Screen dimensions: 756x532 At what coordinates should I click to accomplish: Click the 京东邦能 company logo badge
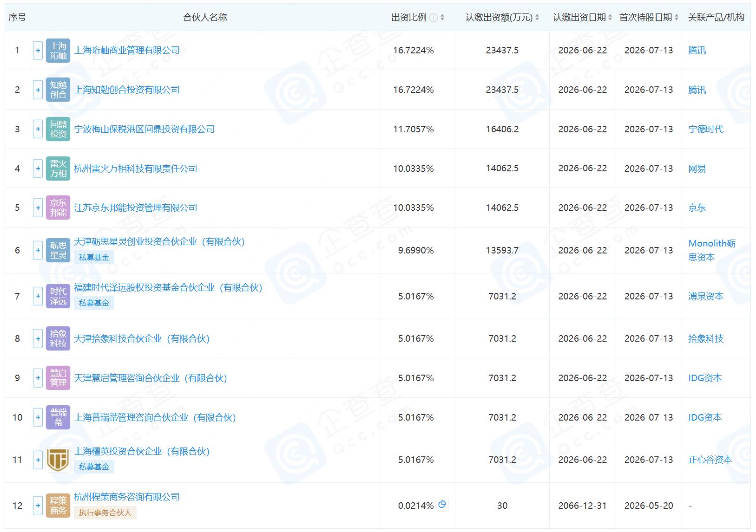pos(58,208)
